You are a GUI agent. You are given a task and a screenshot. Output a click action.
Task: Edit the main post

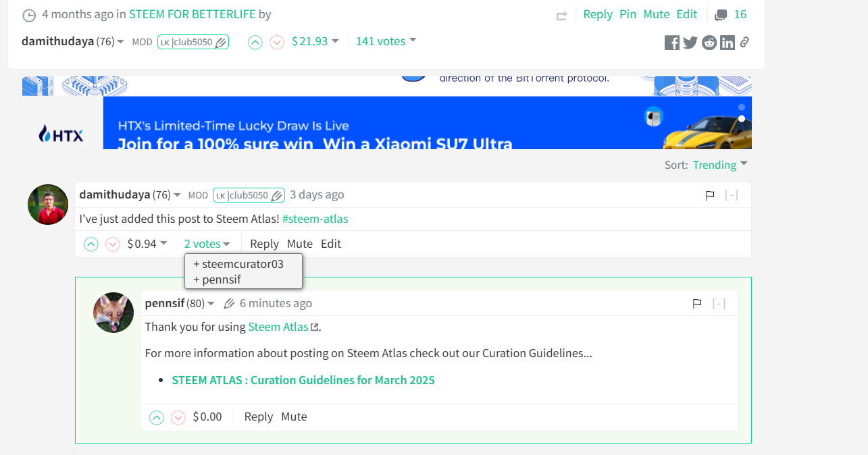(687, 14)
